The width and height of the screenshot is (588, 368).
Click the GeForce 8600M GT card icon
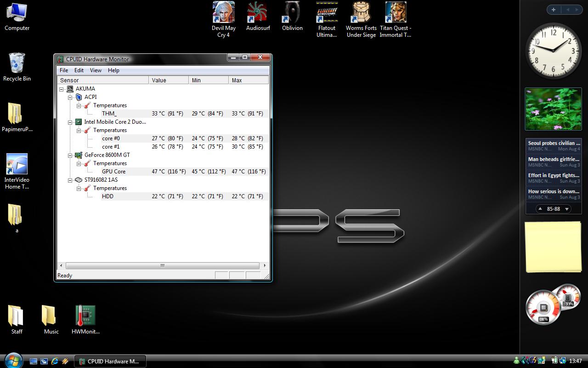coord(79,155)
